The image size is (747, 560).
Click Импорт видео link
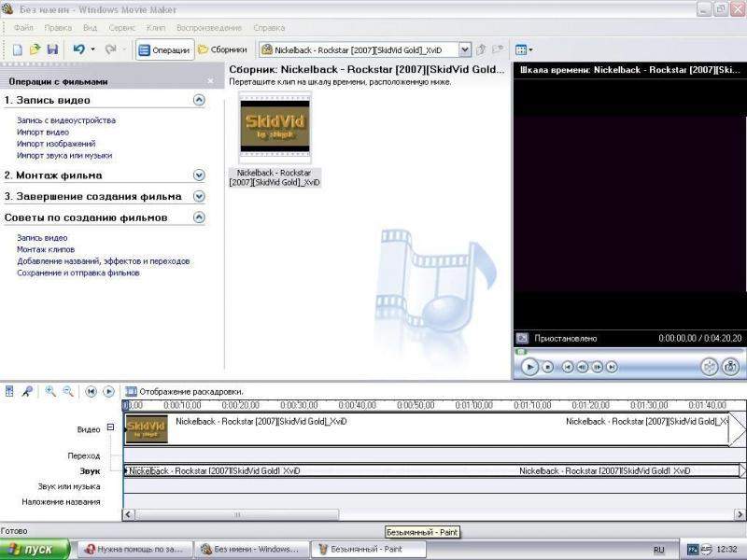tap(43, 132)
